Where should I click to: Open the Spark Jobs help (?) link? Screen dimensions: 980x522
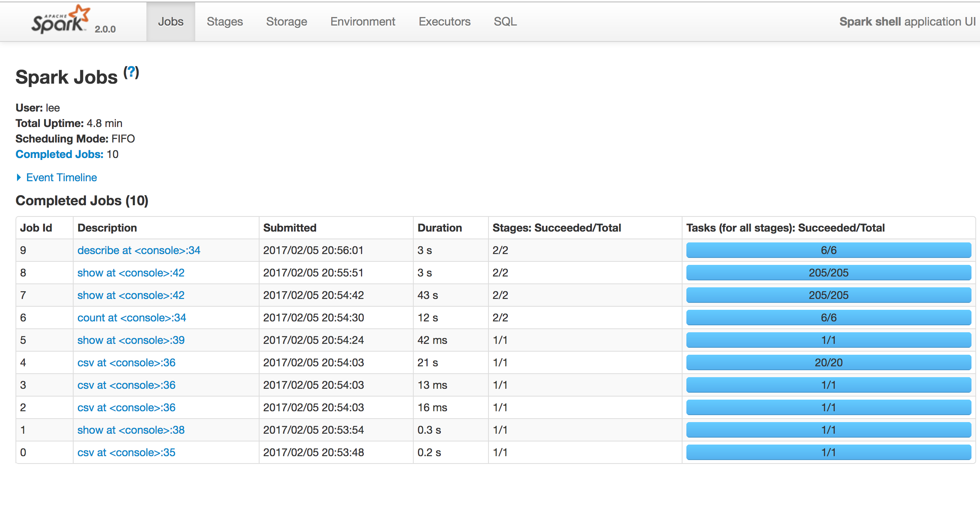pyautogui.click(x=131, y=72)
